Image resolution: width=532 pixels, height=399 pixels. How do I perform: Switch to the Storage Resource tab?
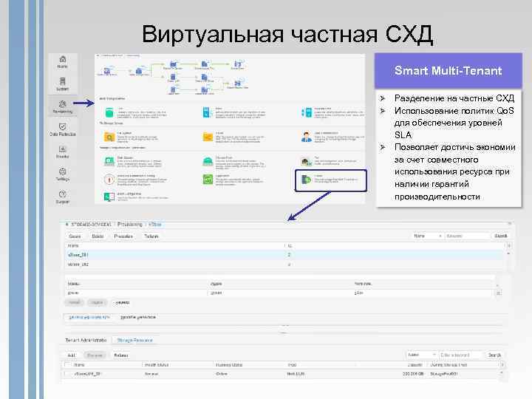[134, 340]
